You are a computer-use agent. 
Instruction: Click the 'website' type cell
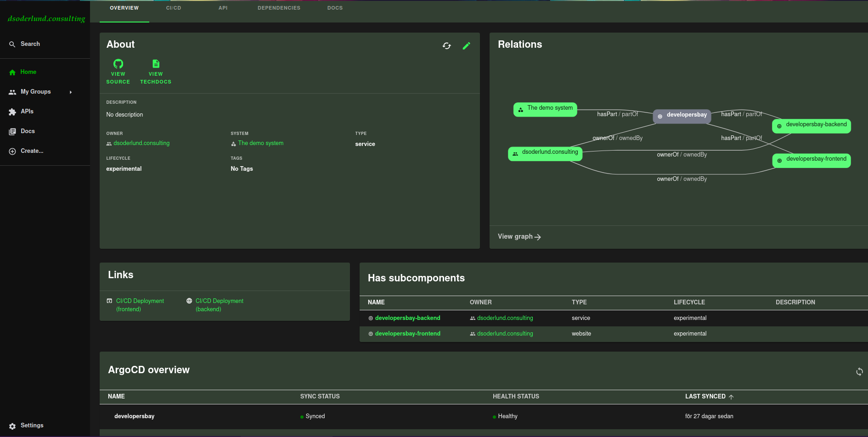pos(581,334)
